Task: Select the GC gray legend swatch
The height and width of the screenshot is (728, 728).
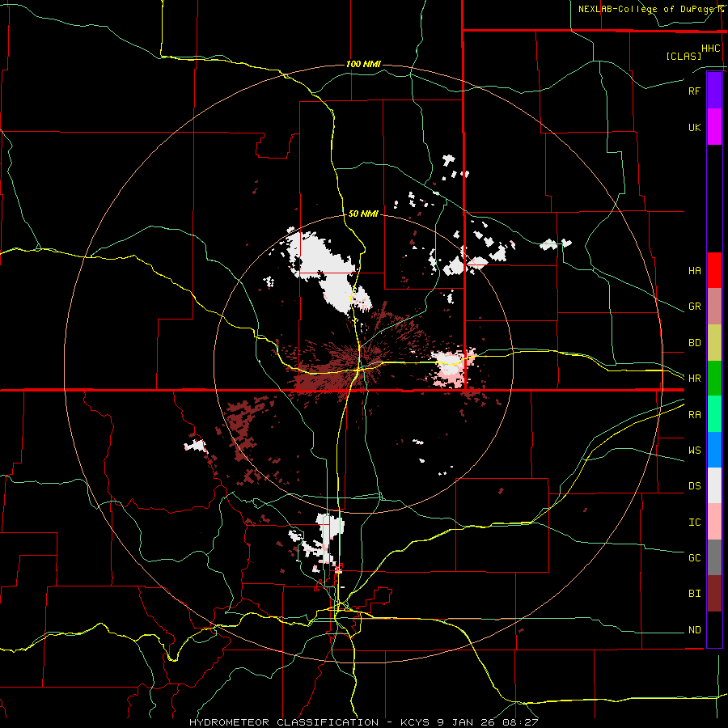Action: coord(714,557)
